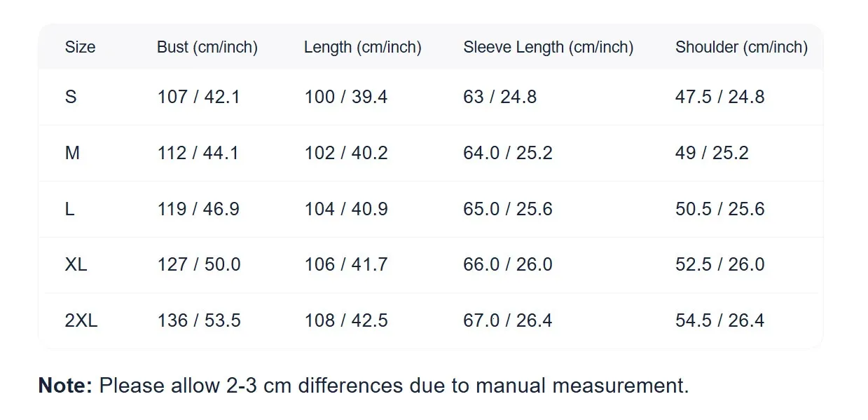Click length value 106 / 41.7
The height and width of the screenshot is (420, 868).
point(345,264)
